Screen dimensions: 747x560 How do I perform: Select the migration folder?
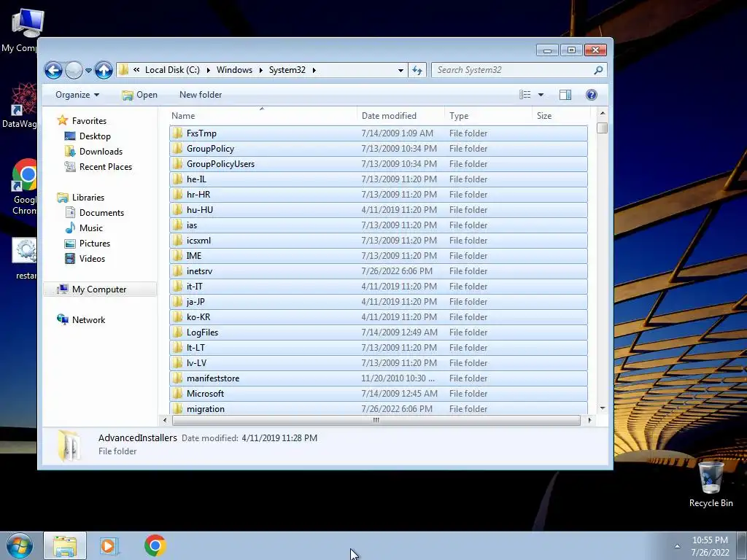pos(379,408)
